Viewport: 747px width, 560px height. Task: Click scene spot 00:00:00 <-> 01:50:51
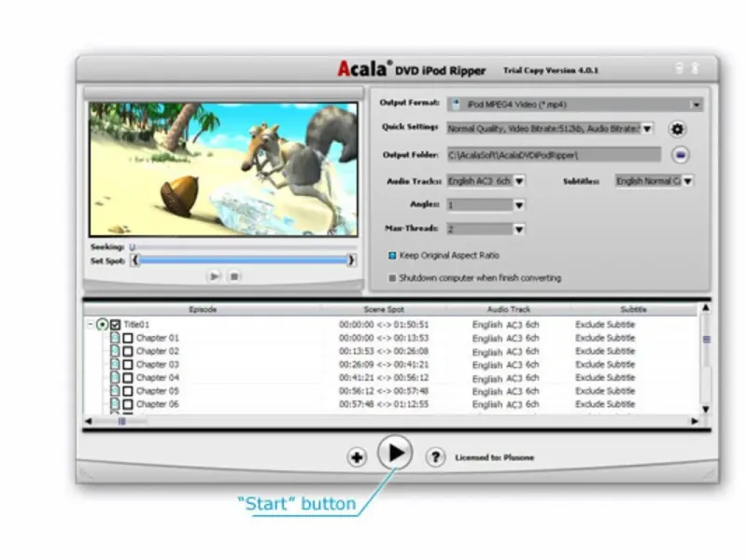click(x=384, y=325)
